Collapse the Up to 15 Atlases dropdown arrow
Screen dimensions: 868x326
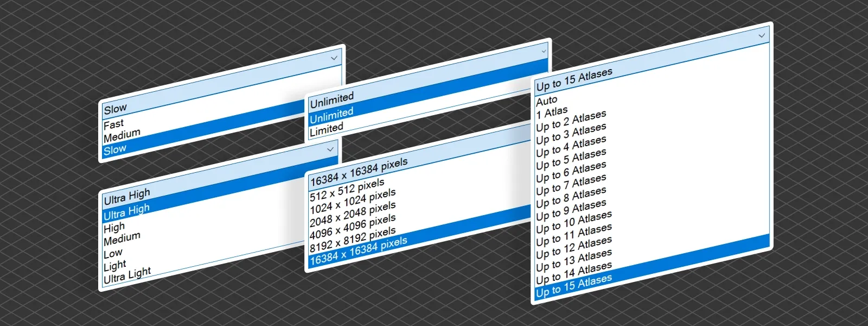point(762,35)
